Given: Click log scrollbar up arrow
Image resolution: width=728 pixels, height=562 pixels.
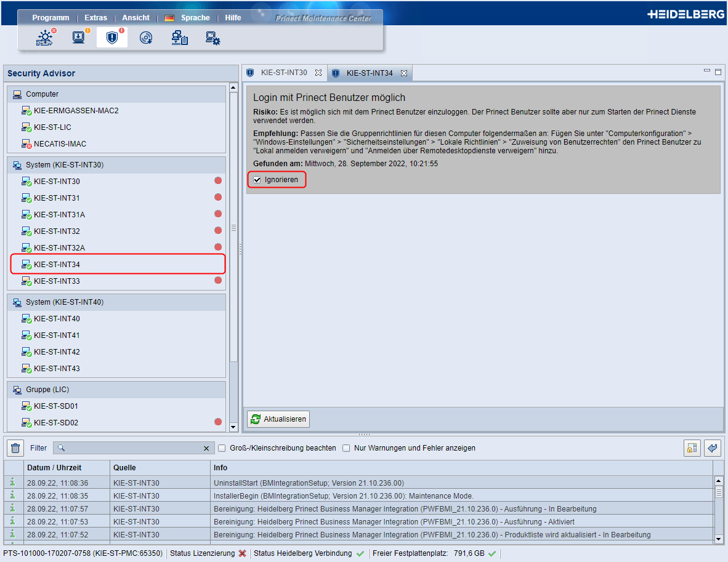Looking at the screenshot, I should [x=718, y=481].
